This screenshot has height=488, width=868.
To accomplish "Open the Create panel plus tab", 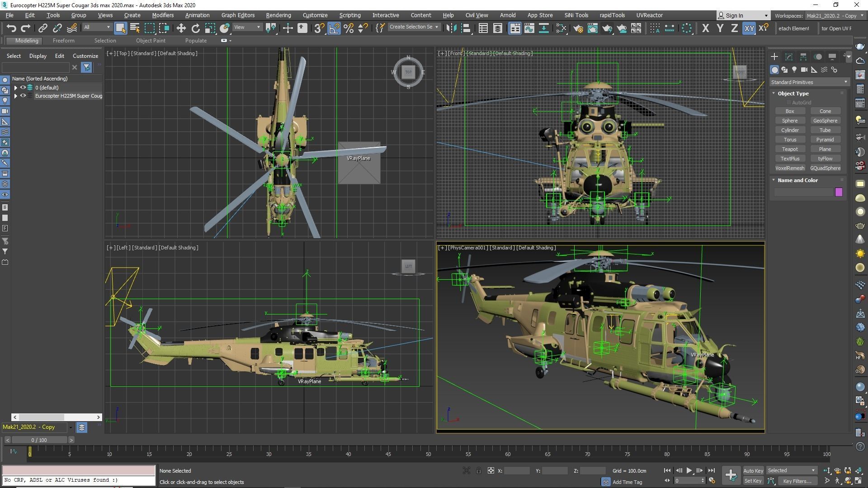I will tap(774, 56).
